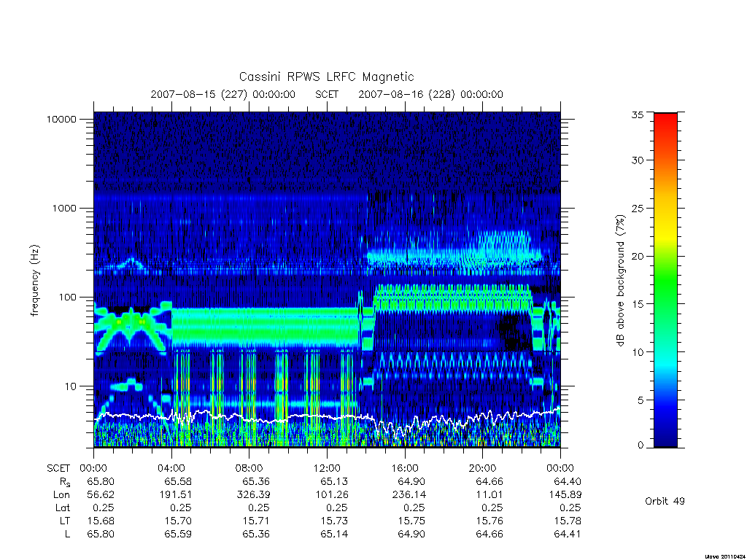747x560 pixels.
Task: Click the LT value 15.73
Action: (334, 521)
